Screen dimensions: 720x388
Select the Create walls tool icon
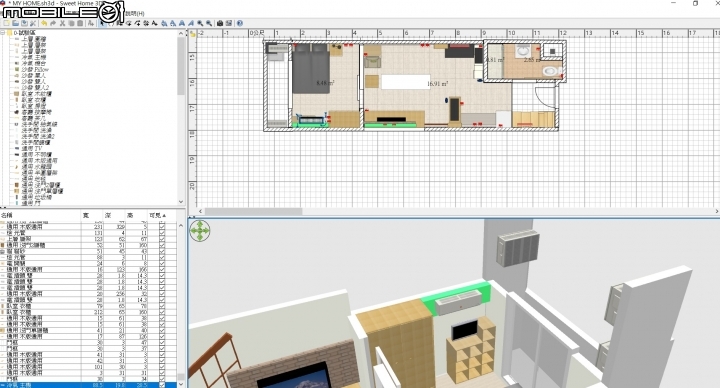click(x=119, y=23)
